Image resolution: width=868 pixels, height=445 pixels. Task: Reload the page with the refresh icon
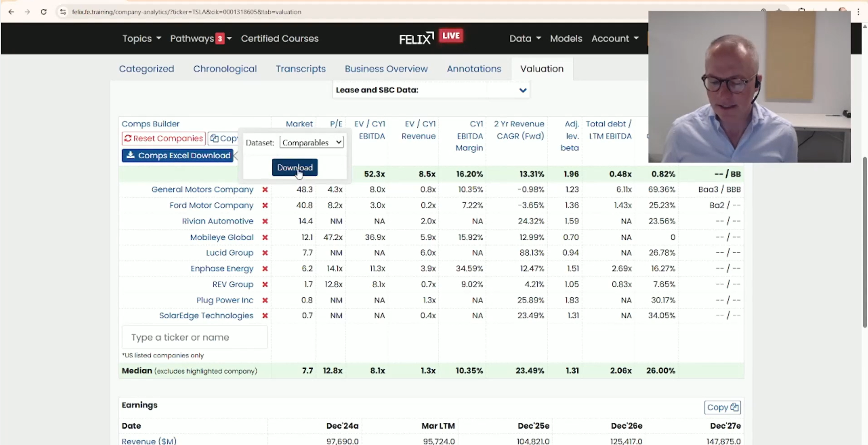pyautogui.click(x=44, y=12)
